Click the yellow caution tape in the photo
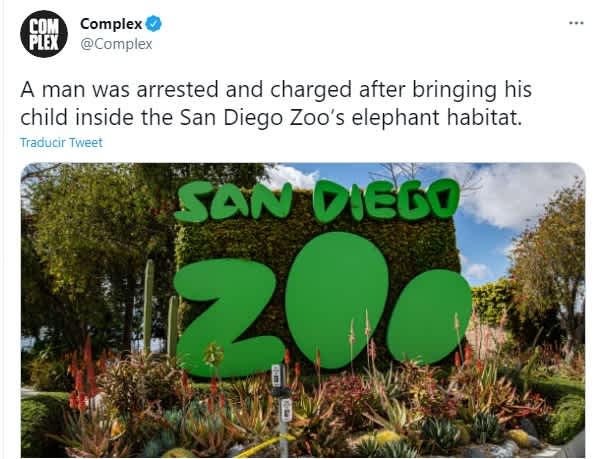The height and width of the screenshot is (459, 602). (264, 445)
